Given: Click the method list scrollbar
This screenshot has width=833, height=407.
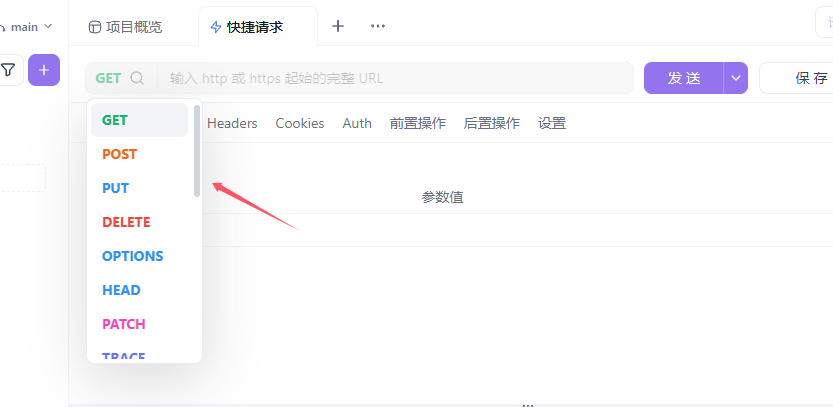Looking at the screenshot, I should pos(197,151).
